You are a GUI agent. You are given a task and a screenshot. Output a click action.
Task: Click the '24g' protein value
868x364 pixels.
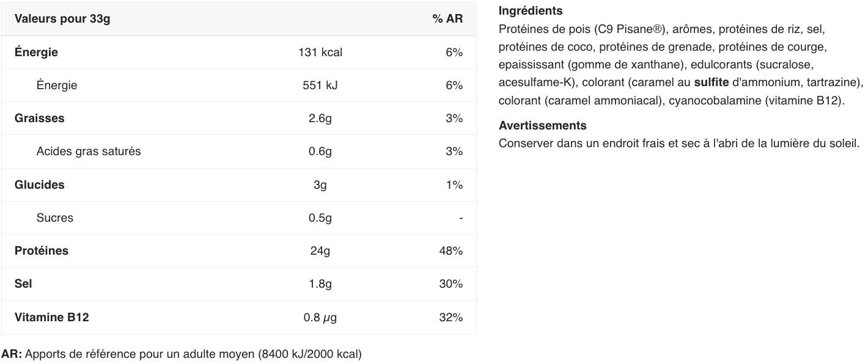(320, 251)
